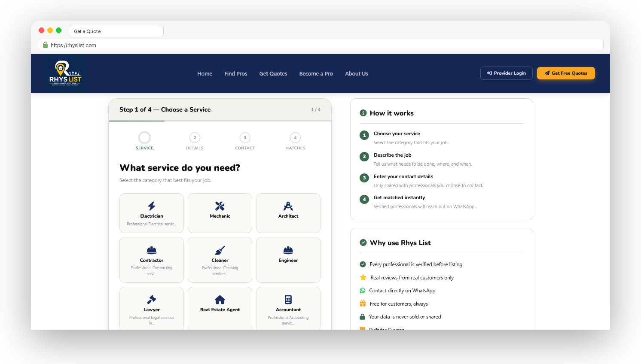Click the Provider Login button

click(507, 73)
